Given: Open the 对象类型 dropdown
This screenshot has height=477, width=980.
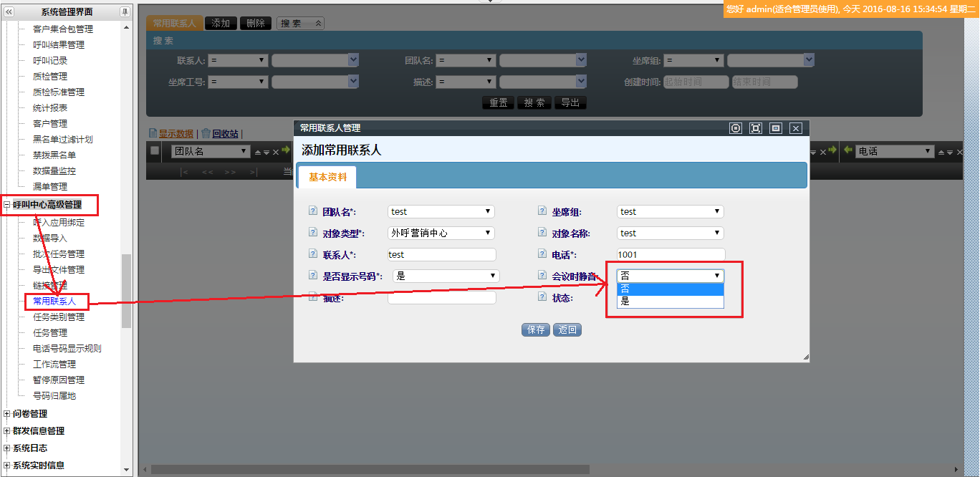Looking at the screenshot, I should (x=441, y=233).
